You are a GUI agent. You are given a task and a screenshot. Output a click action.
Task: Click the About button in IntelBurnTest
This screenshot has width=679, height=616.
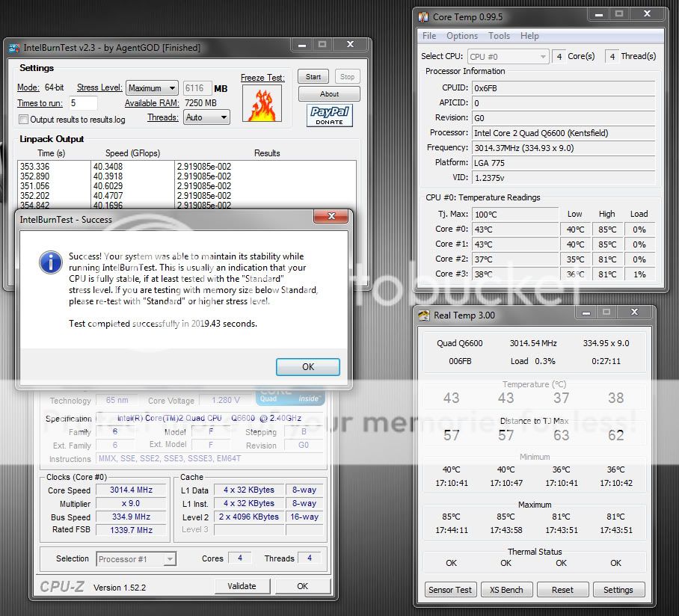coord(329,94)
